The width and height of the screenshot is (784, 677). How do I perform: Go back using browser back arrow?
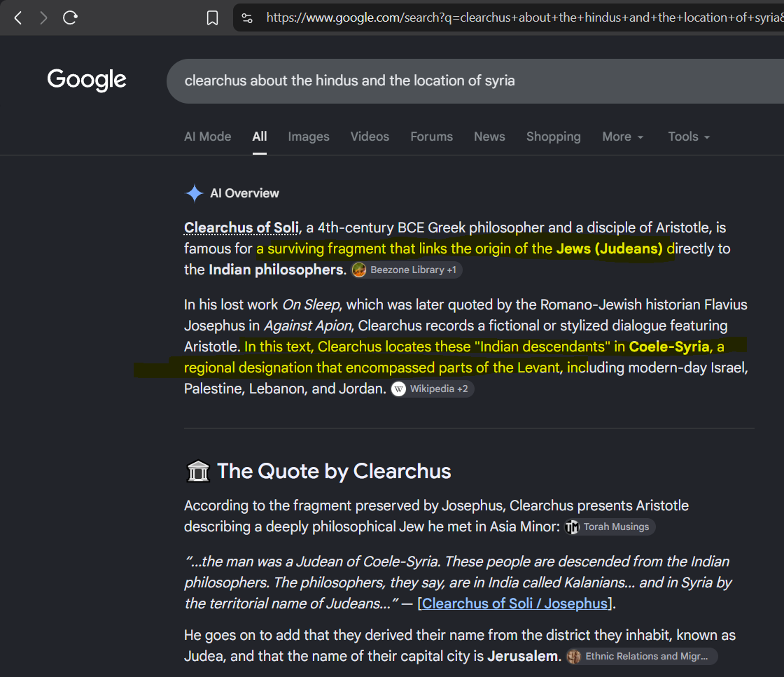click(18, 18)
